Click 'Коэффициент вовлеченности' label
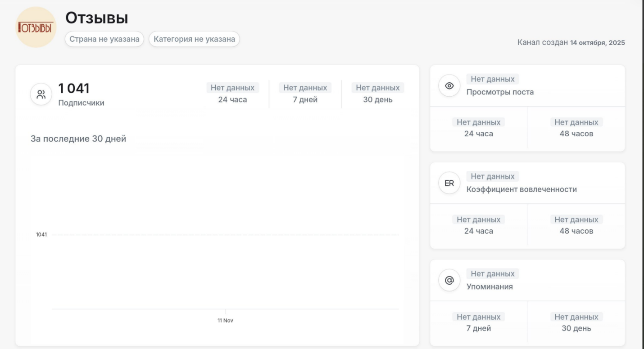 click(x=522, y=189)
